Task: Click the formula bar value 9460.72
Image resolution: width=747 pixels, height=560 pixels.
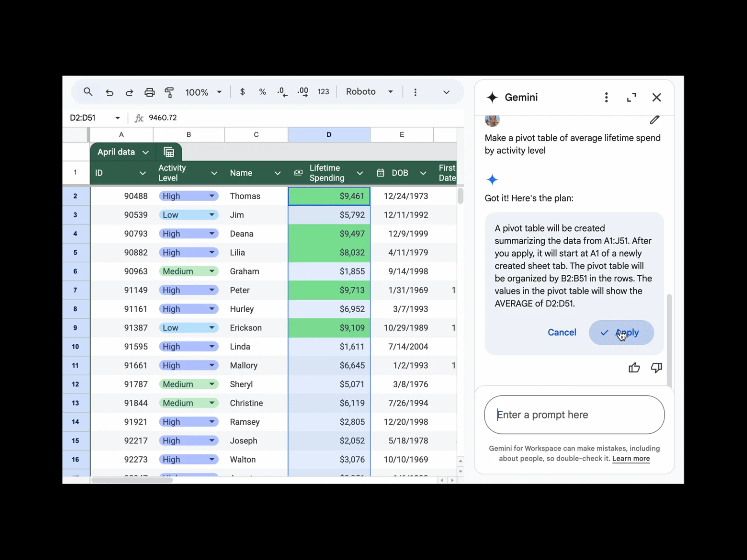Action: tap(163, 118)
